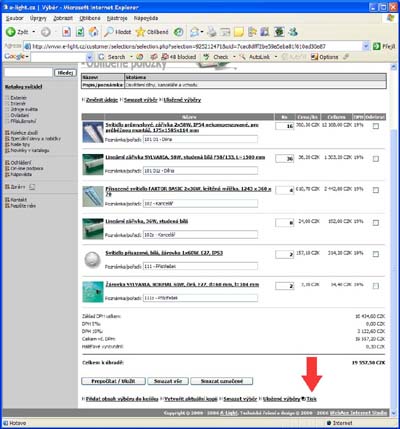
Task: Click the Print printer icon in toolbar
Action: coord(212,32)
